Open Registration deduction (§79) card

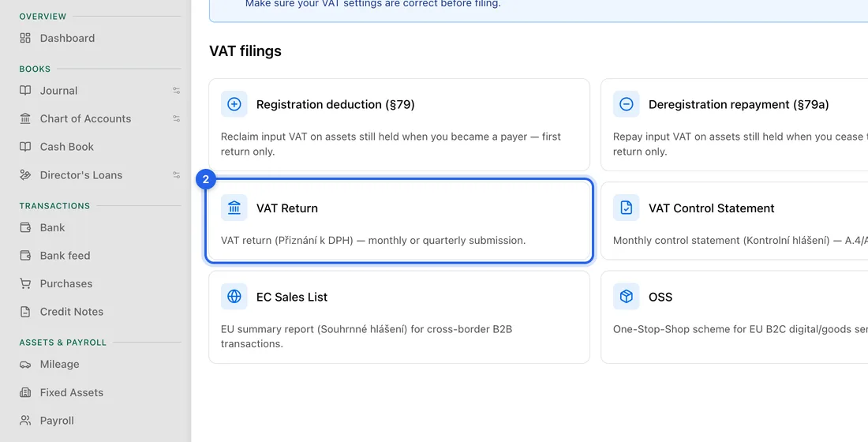point(399,125)
